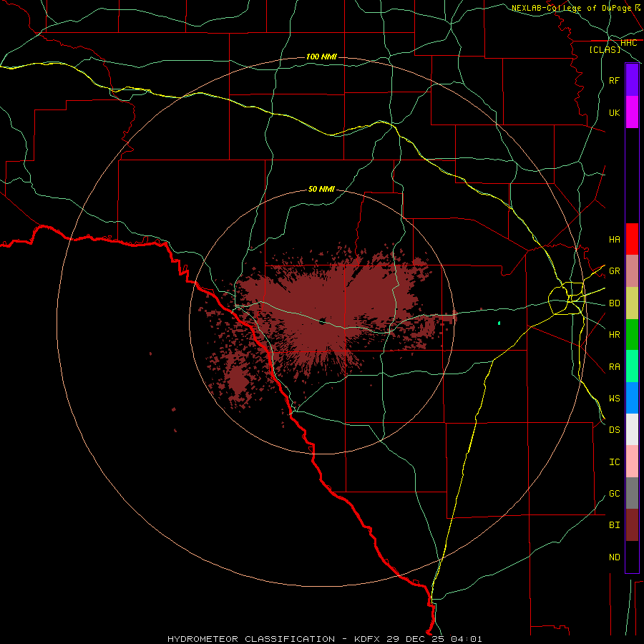644x644 pixels.
Task: Click the UK legend label text
Action: click(614, 112)
